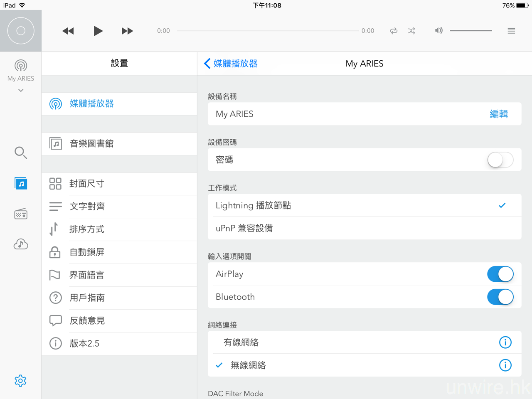Mute with the speaker volume icon

[438, 30]
